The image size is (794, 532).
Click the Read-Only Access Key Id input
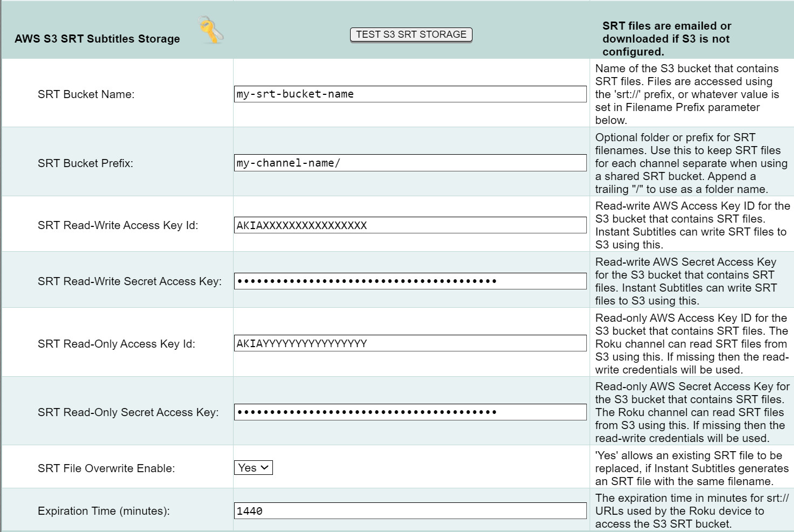[x=410, y=343]
